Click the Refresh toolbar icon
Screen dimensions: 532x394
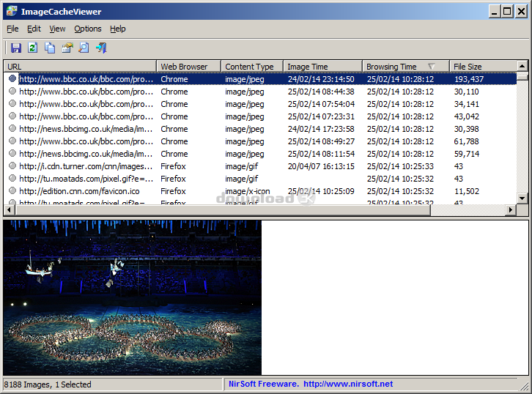(x=32, y=48)
